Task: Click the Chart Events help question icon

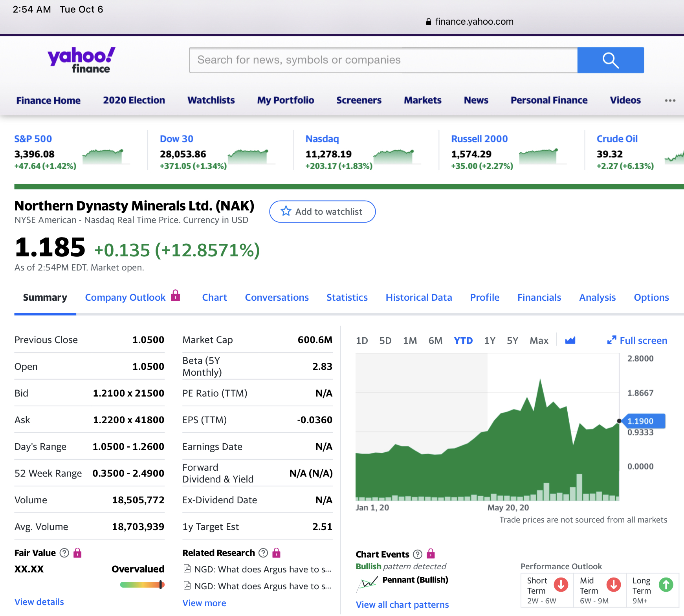Action: tap(418, 554)
